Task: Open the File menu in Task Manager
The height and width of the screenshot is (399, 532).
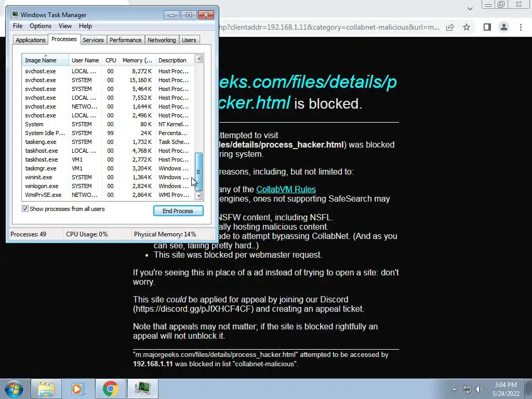Action: [x=18, y=26]
